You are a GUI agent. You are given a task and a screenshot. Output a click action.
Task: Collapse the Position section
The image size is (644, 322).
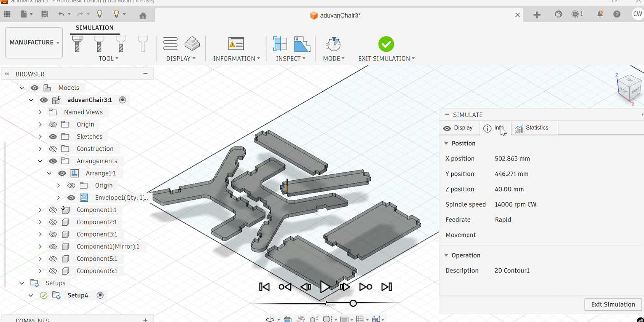[x=446, y=143]
